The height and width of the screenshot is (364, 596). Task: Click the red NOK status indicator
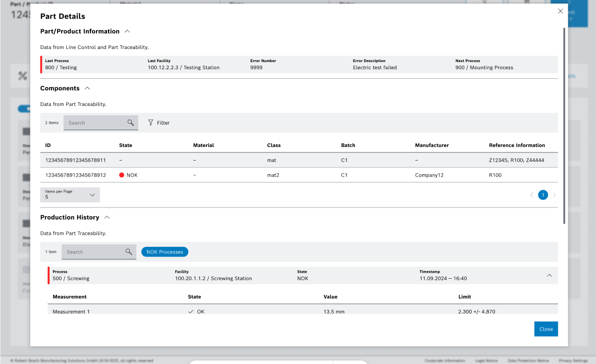pyautogui.click(x=122, y=175)
